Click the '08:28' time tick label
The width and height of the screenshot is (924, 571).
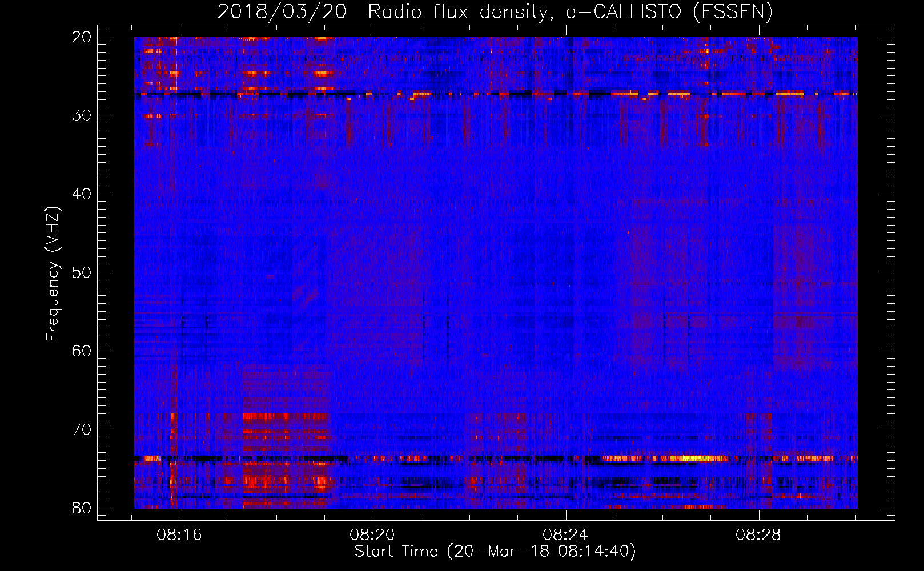pos(759,535)
